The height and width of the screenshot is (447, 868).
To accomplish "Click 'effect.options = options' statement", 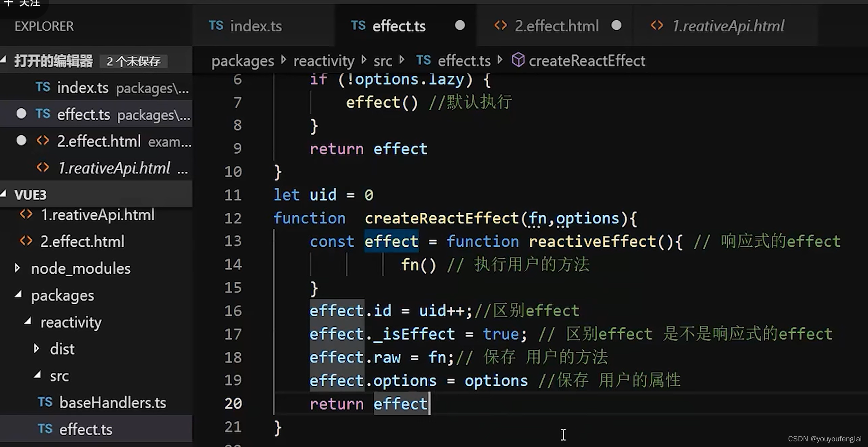I will tap(418, 381).
